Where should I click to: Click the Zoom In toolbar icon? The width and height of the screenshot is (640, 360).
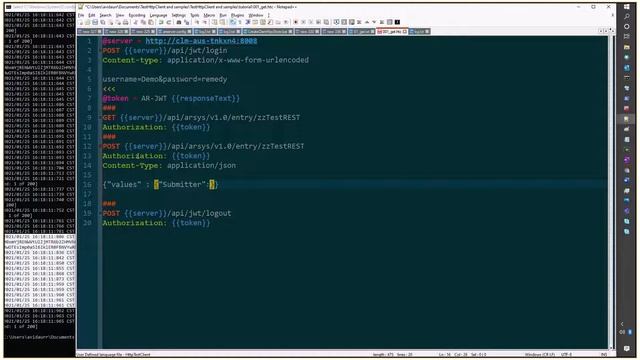197,22
